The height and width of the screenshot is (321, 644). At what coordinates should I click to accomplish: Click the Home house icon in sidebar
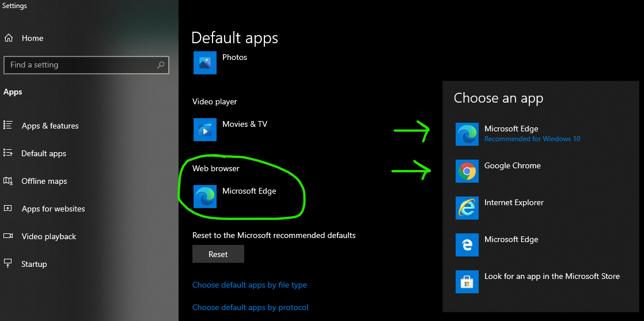8,38
